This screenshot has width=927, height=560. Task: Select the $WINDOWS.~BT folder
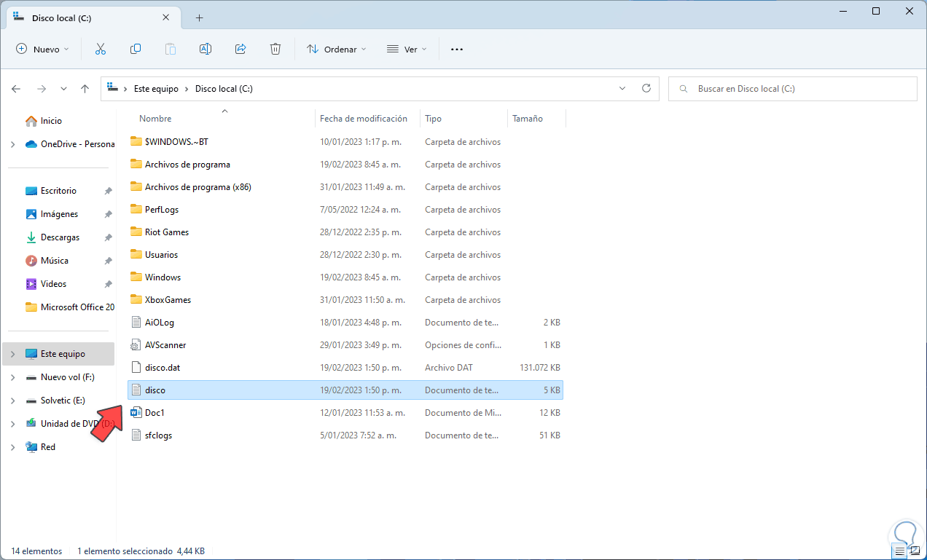[x=345, y=142]
